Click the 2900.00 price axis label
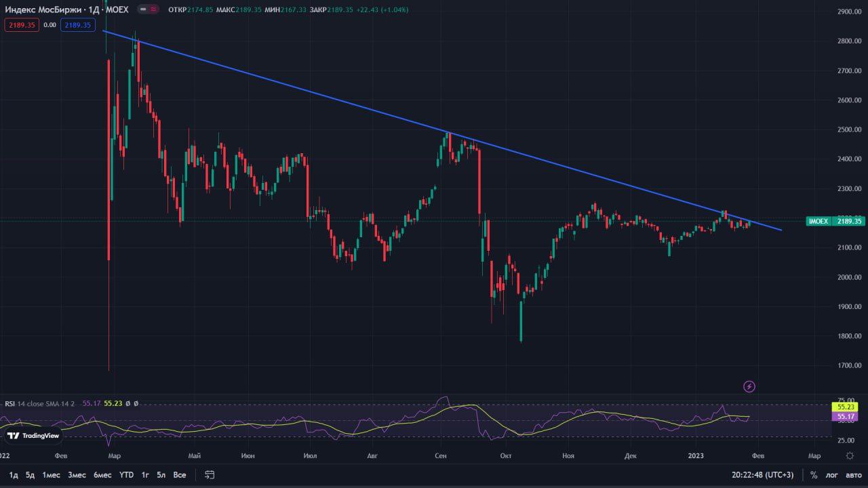The width and height of the screenshot is (868, 488). [x=849, y=12]
